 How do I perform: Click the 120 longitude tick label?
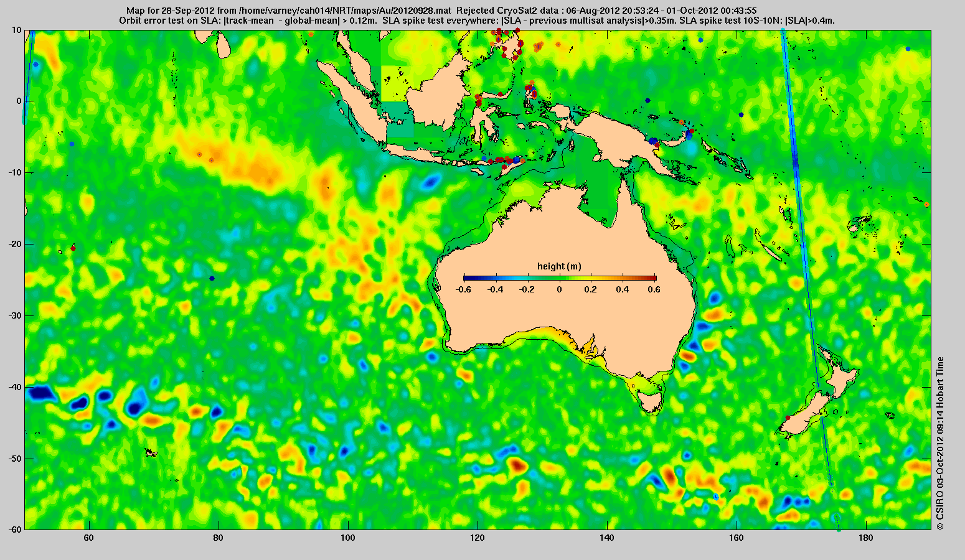click(x=477, y=537)
